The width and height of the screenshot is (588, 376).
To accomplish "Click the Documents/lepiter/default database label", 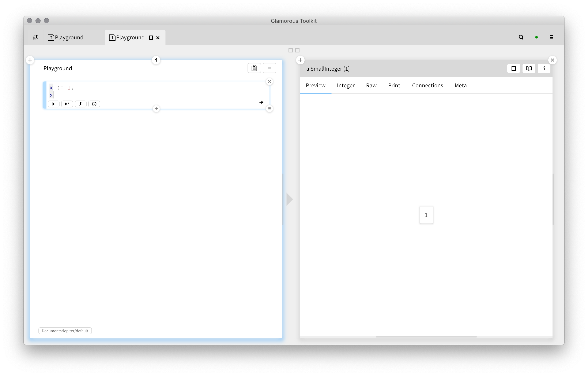I will [x=65, y=331].
